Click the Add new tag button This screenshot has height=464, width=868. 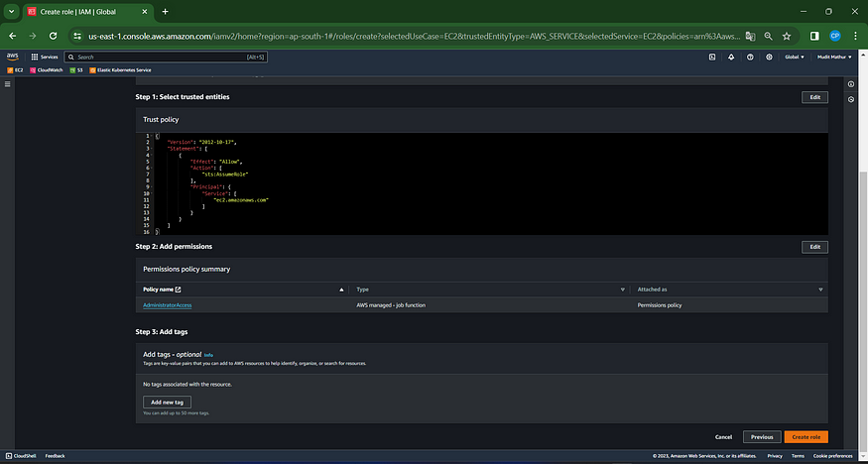point(168,403)
